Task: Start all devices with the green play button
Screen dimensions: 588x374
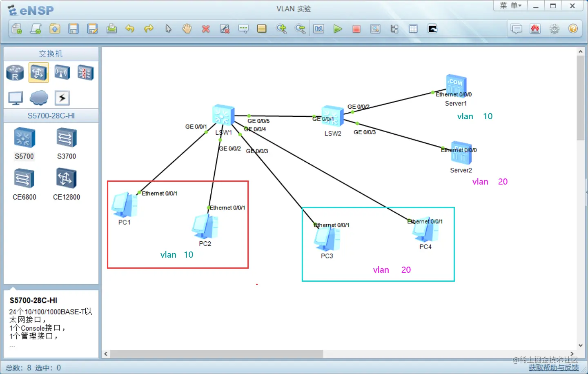Action: coord(338,29)
